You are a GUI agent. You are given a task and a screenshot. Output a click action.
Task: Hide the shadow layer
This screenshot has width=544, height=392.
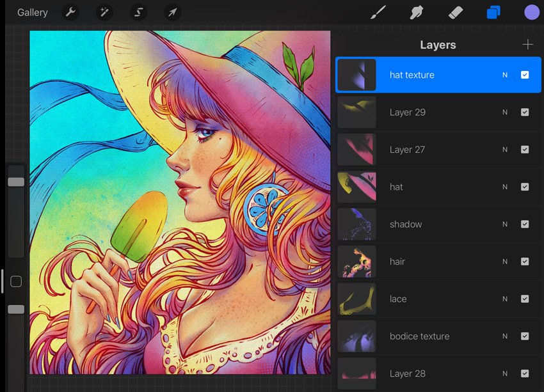pos(525,224)
